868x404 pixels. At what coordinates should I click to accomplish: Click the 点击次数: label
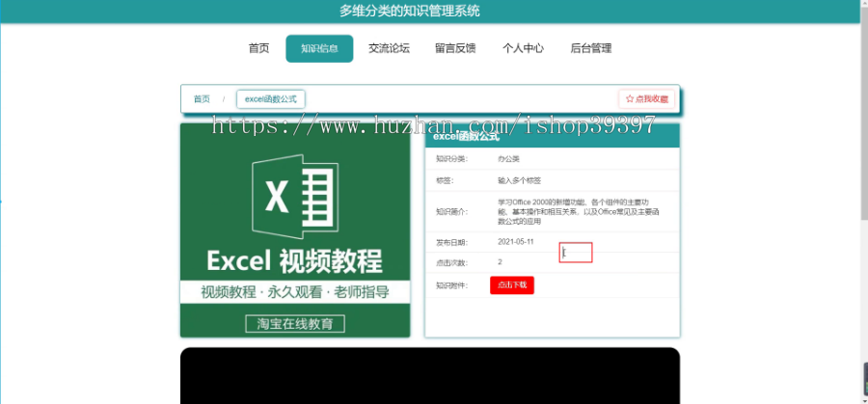pos(451,262)
